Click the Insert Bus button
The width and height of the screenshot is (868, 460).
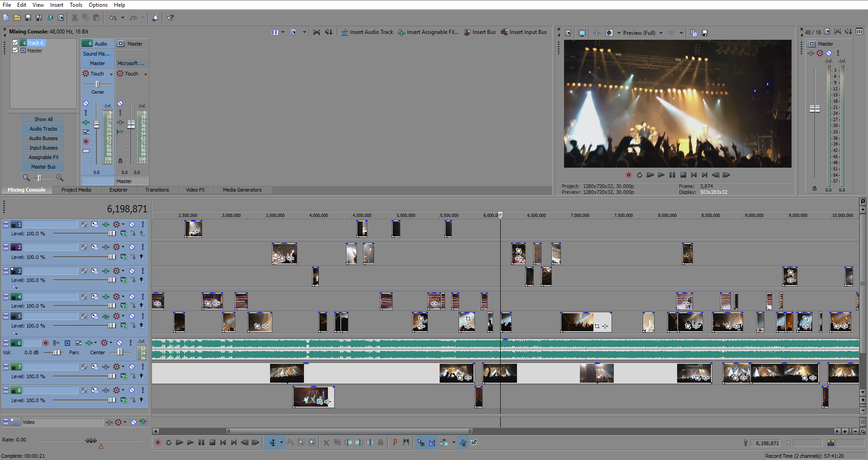(480, 32)
